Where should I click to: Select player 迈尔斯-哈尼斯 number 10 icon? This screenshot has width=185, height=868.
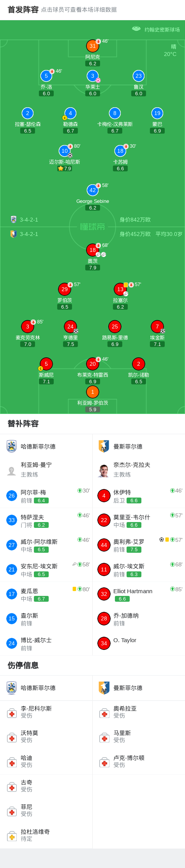pyautogui.click(x=65, y=151)
